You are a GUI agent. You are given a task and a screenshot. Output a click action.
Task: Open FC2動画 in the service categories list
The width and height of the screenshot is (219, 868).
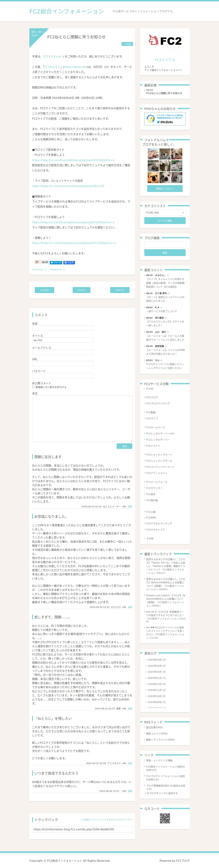point(151,412)
